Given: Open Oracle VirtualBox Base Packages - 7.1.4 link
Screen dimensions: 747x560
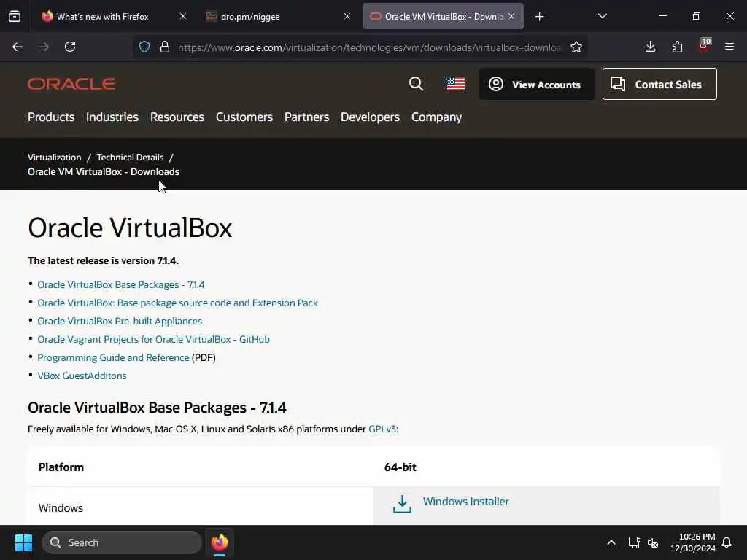Looking at the screenshot, I should (x=120, y=285).
